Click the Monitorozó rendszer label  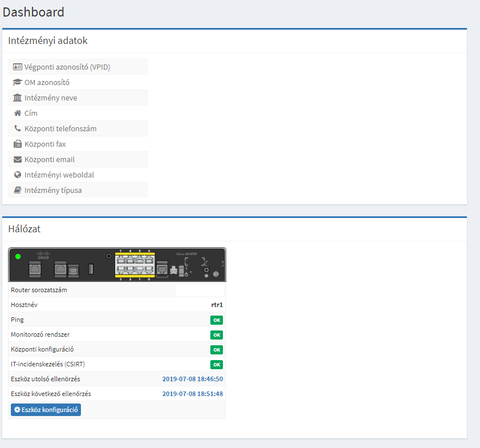click(x=40, y=334)
